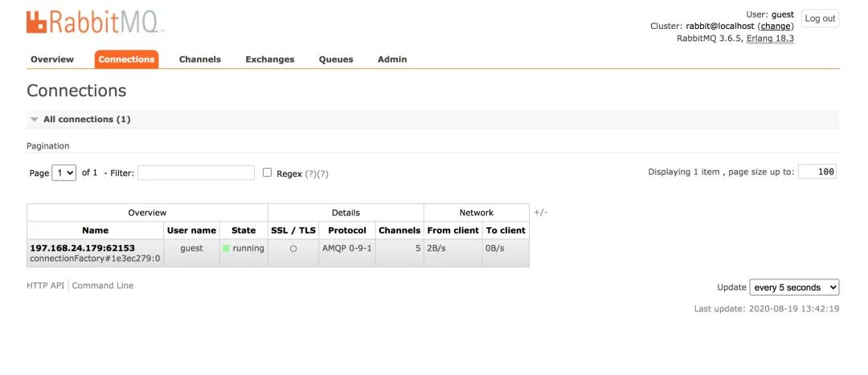868x375 pixels.
Task: Switch to the Overview tab
Action: click(52, 59)
